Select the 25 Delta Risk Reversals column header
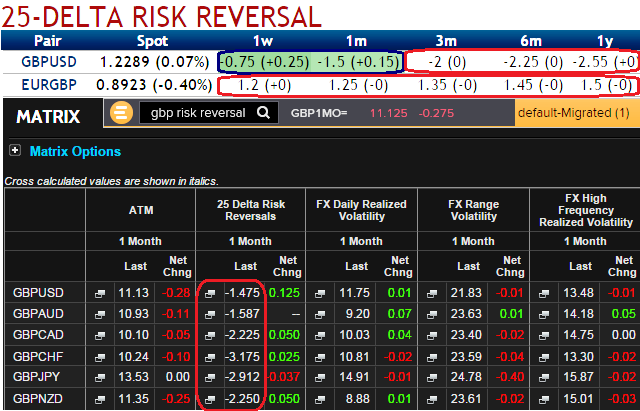This screenshot has width=640, height=411. click(x=250, y=211)
